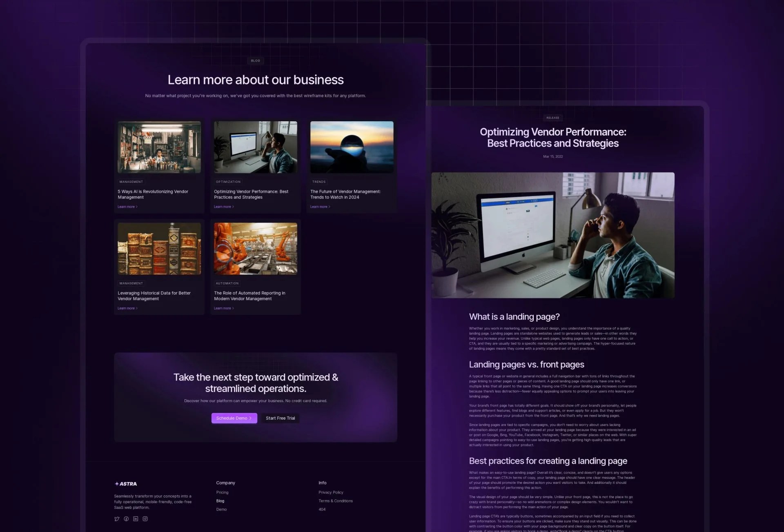Click the orange factory robots thumbnail
Image resolution: width=784 pixels, height=532 pixels.
pos(255,248)
